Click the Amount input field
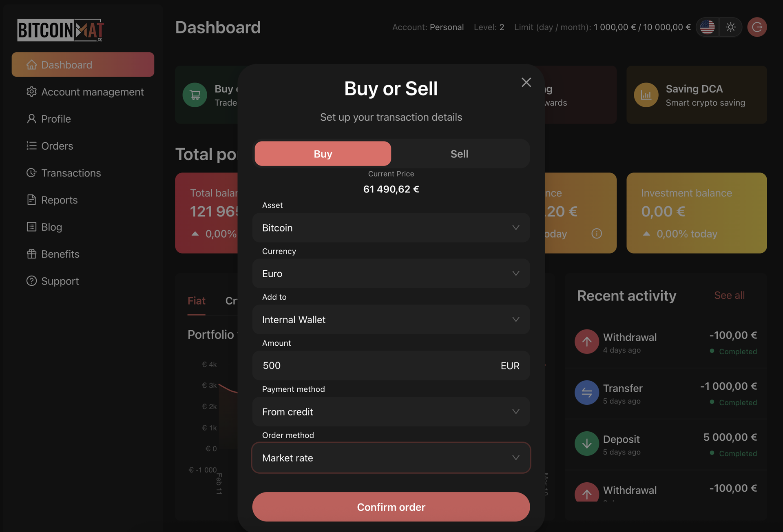This screenshot has height=532, width=783. pos(375,366)
